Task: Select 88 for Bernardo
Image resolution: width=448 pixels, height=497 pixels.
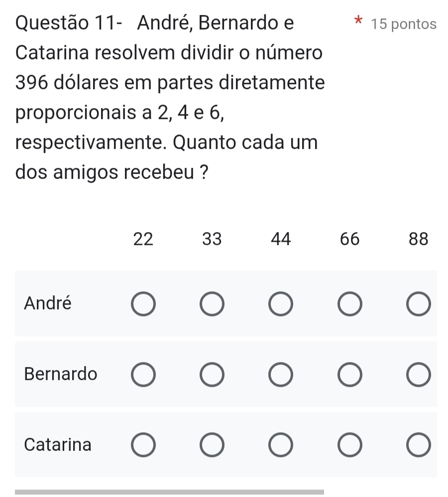Action: pos(418,375)
